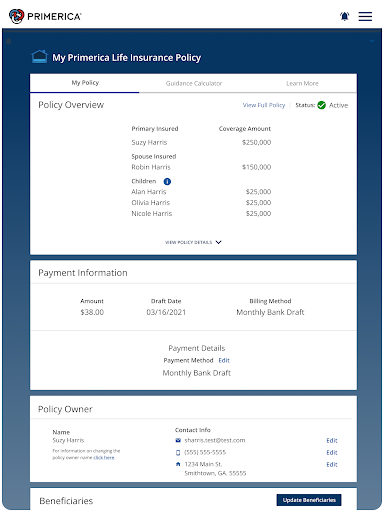
Task: Click 'View Policy Details' text
Action: [x=189, y=242]
